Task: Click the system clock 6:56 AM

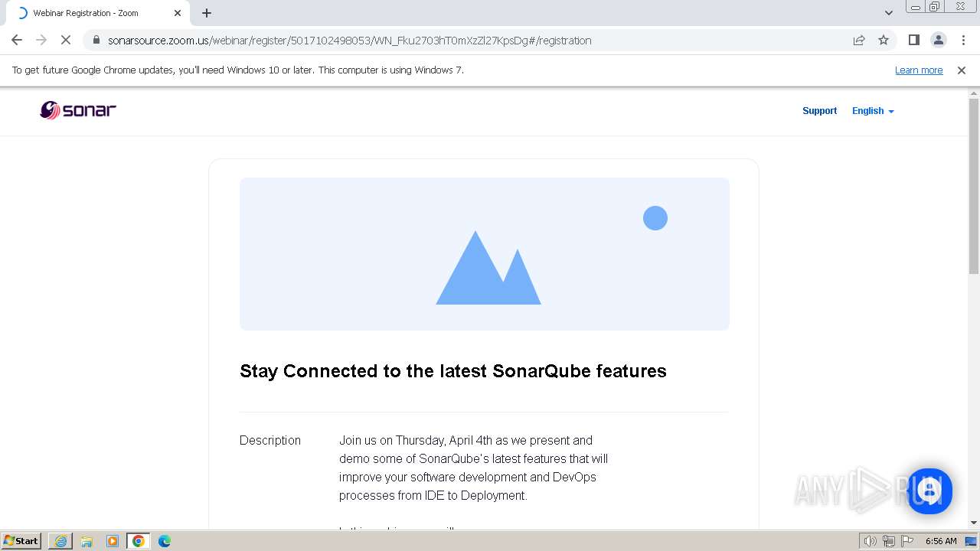Action: pos(941,541)
